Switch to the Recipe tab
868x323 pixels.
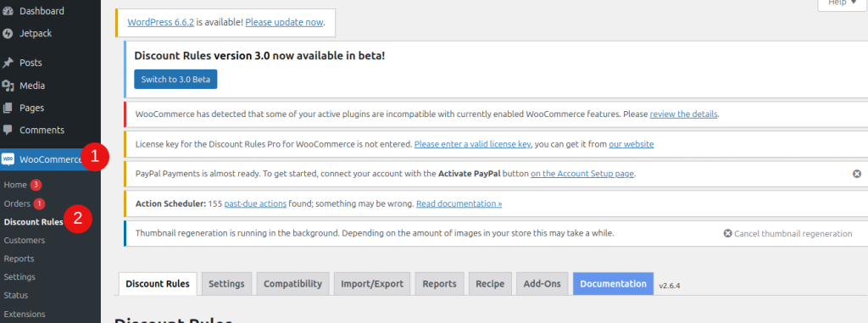pyautogui.click(x=490, y=284)
